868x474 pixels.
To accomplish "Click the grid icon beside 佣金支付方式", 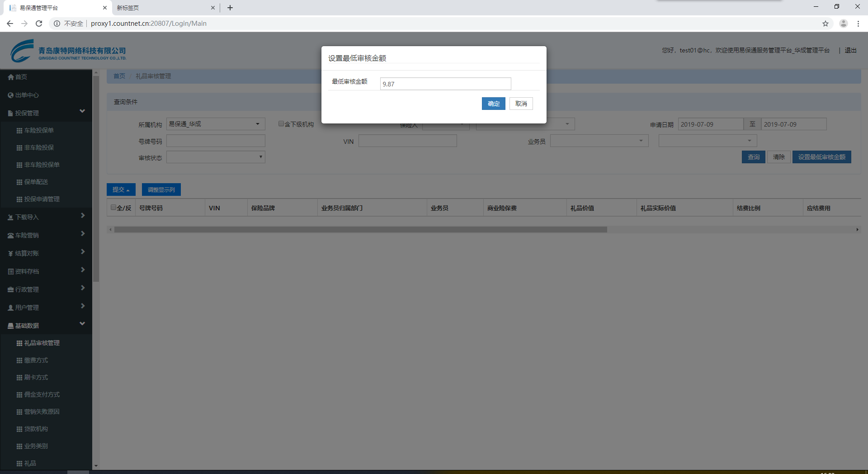I will pyautogui.click(x=19, y=395).
